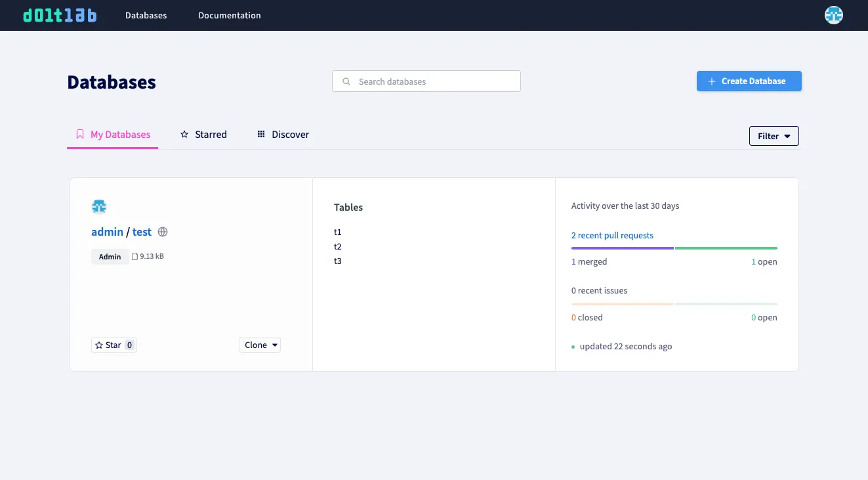Click the database icon above admin/test
The height and width of the screenshot is (480, 868).
click(99, 206)
